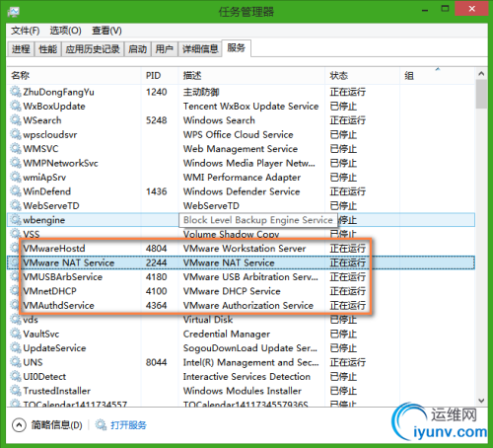Select the VMwareHostd service row

241,249
